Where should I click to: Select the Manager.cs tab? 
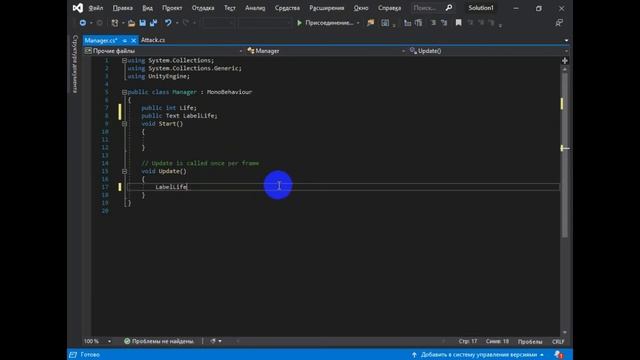click(x=101, y=40)
